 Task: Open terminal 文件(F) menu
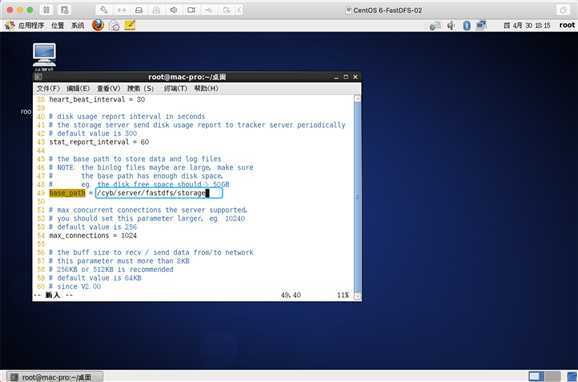click(48, 88)
